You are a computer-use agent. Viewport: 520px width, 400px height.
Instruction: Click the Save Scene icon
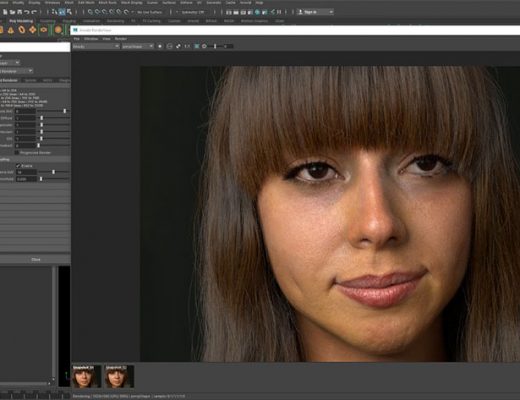[x=20, y=12]
